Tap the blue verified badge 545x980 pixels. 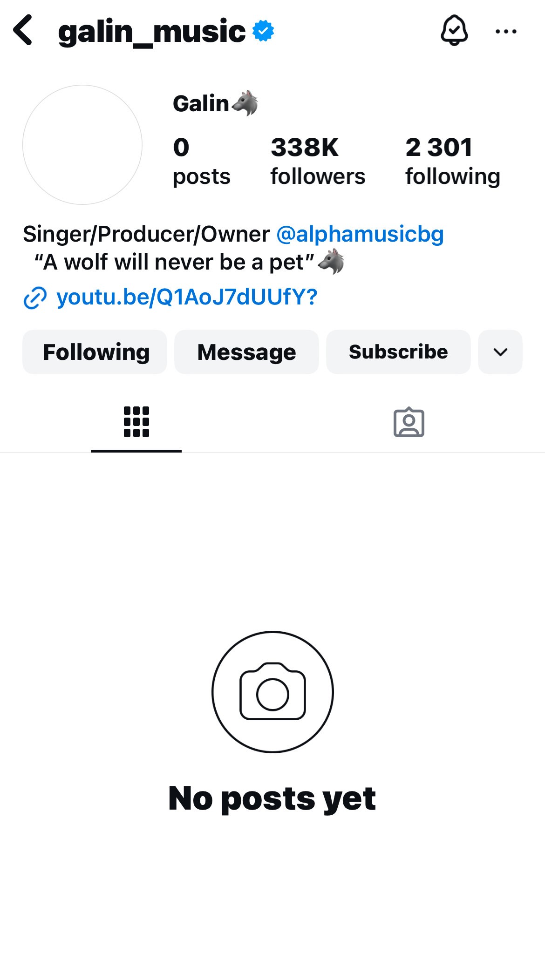pyautogui.click(x=263, y=31)
